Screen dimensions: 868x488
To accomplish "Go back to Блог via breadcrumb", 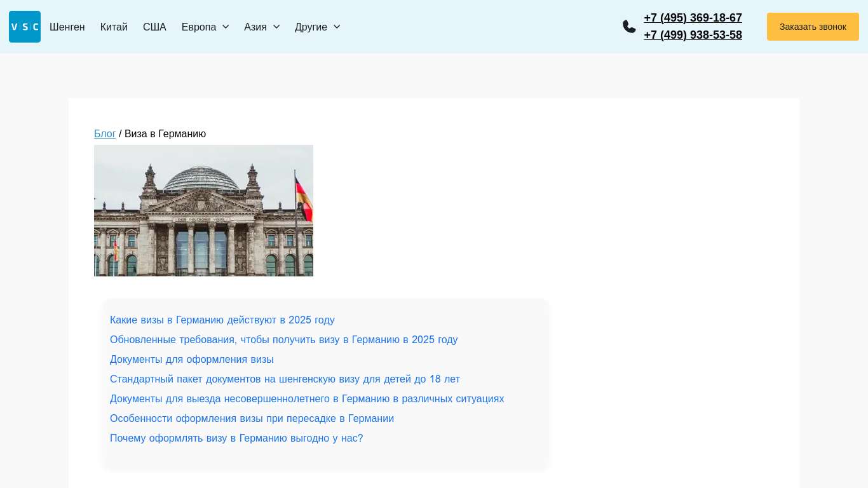I will click(x=105, y=134).
